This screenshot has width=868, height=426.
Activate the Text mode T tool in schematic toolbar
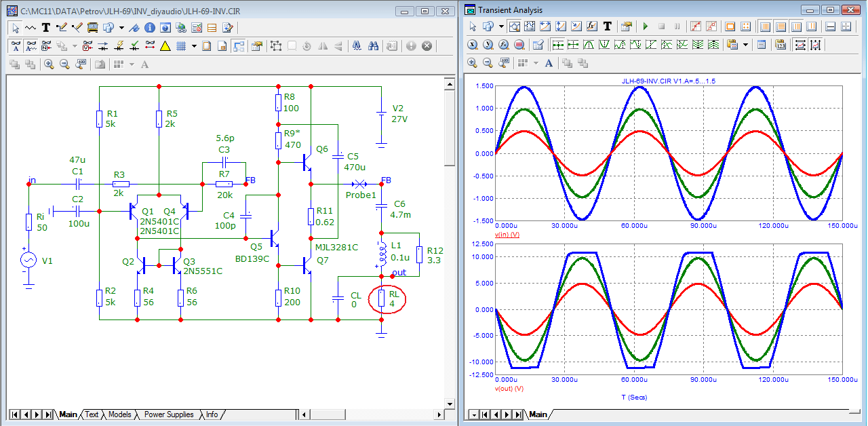pyautogui.click(x=45, y=28)
